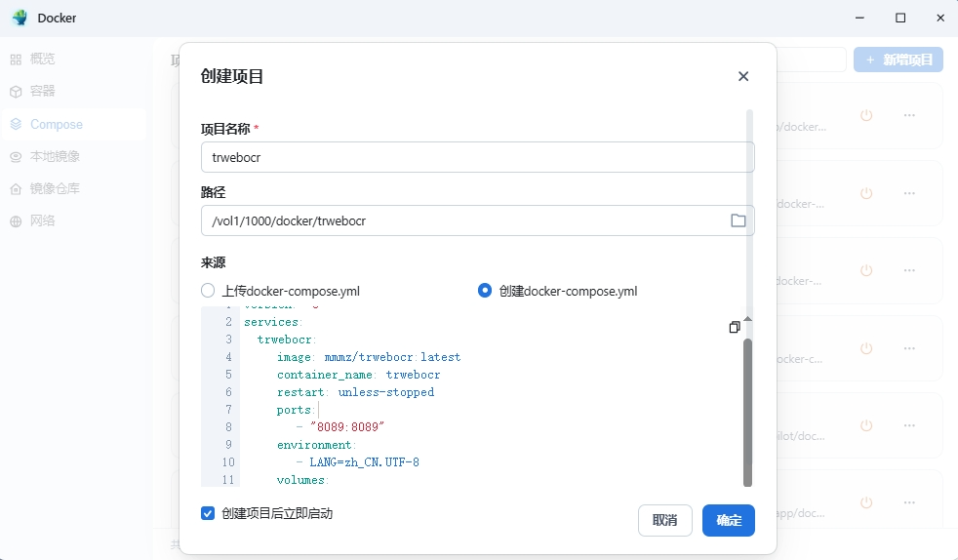Viewport: 958px width, 560px height.
Task: Click code line 'LANG=zh_CN.UTF-8'
Action: 364,462
